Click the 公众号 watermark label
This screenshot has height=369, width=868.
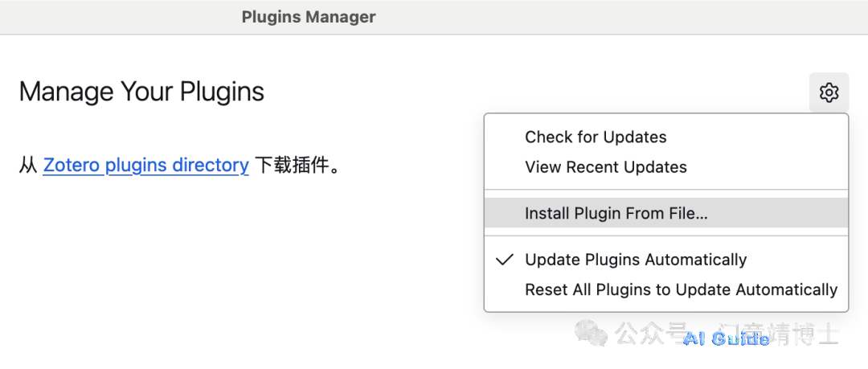(651, 333)
